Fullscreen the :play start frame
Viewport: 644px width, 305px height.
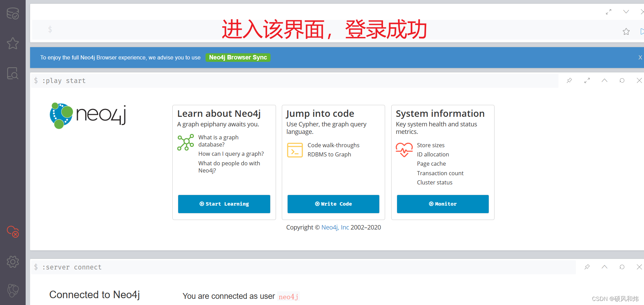[587, 81]
